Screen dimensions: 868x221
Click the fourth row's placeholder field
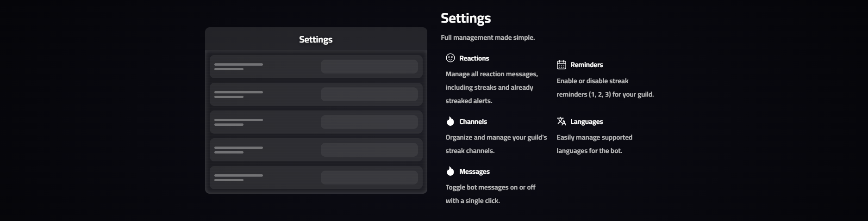coord(369,150)
